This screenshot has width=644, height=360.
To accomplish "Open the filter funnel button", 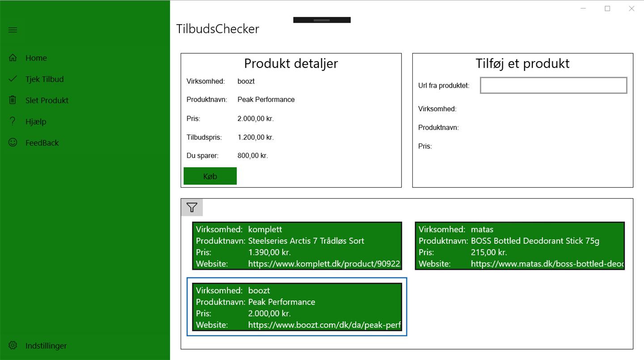I will click(192, 207).
